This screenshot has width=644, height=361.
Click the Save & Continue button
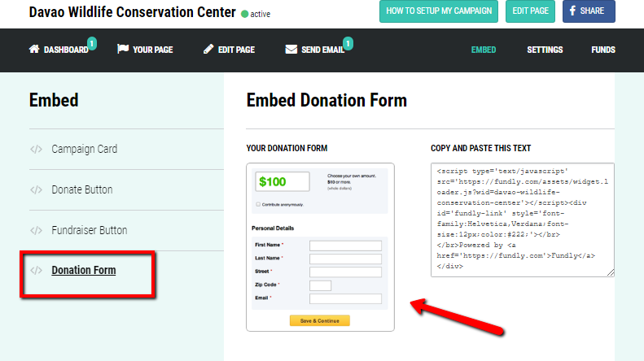tap(319, 320)
